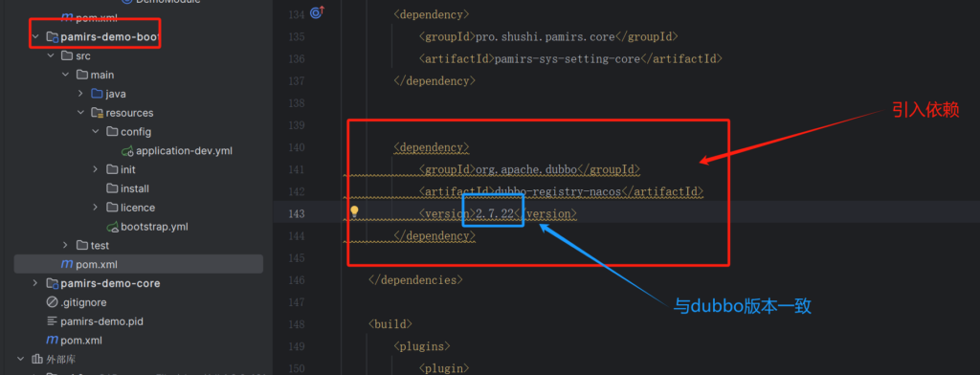
Task: Place cursor in org.apache.dubbo groupId text
Action: click(526, 169)
